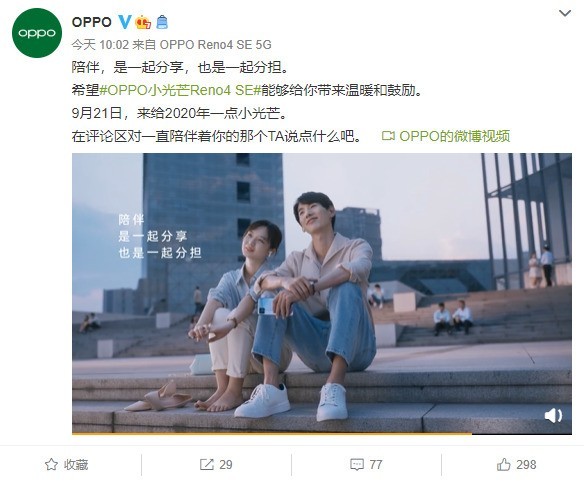Image resolution: width=584 pixels, height=484 pixels.
Task: Click the OPPO Reno4 SE 5G source link
Action: click(215, 45)
